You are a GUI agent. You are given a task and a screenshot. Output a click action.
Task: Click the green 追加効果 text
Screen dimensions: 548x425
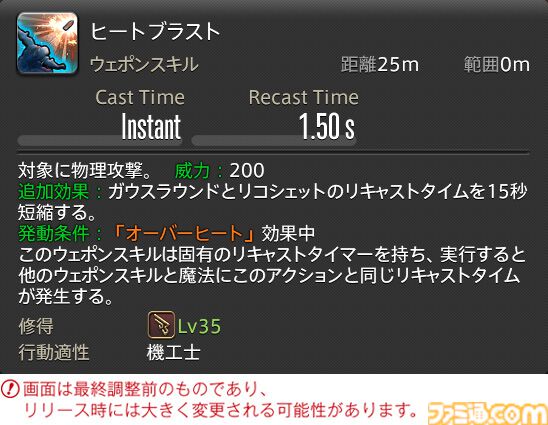[x=53, y=192]
